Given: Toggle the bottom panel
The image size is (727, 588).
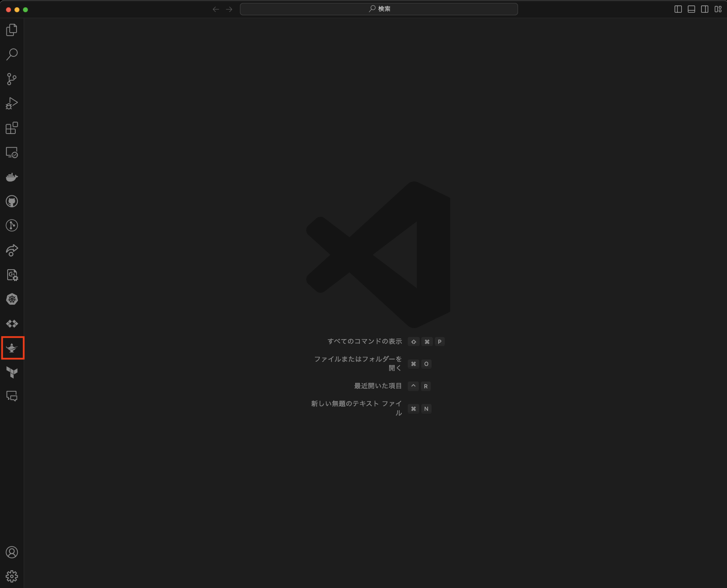Looking at the screenshot, I should pyautogui.click(x=691, y=9).
